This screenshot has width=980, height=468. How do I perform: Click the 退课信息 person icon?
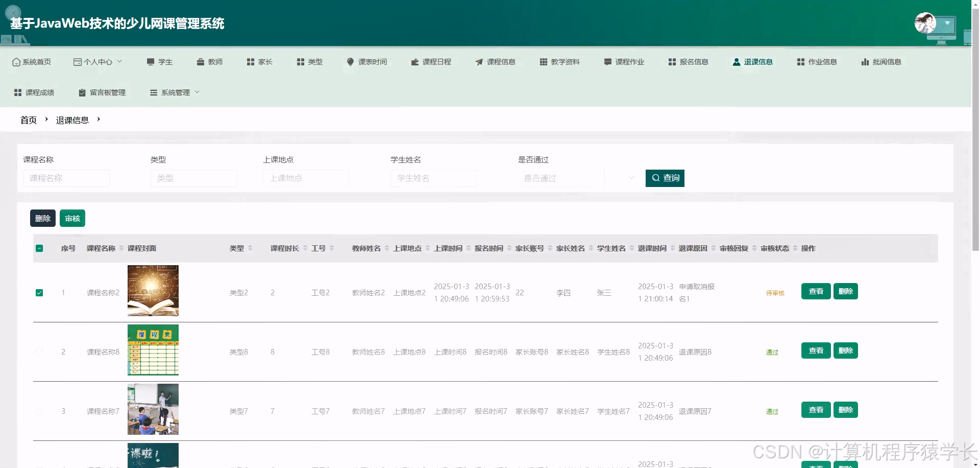click(737, 62)
